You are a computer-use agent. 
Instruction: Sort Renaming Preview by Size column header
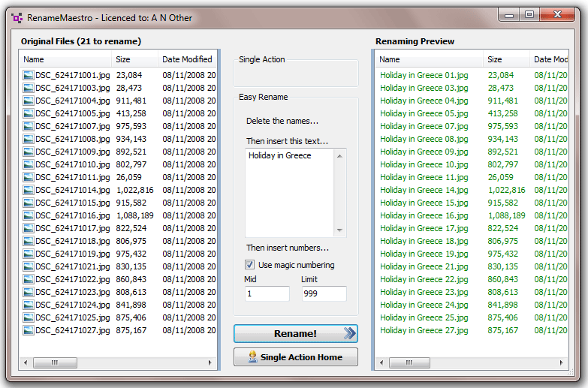tap(506, 59)
